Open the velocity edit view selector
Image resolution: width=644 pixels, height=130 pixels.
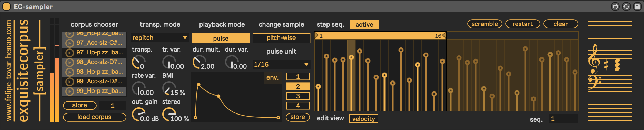tap(363, 119)
